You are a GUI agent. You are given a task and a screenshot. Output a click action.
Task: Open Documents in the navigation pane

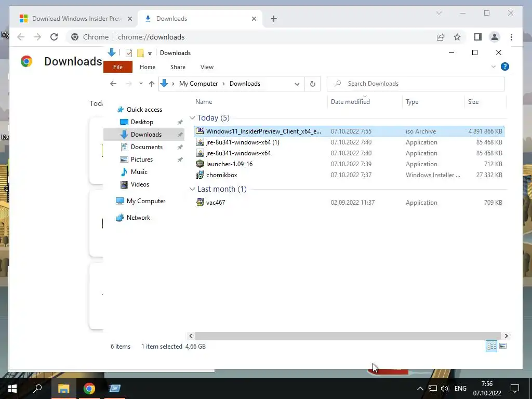pos(147,147)
